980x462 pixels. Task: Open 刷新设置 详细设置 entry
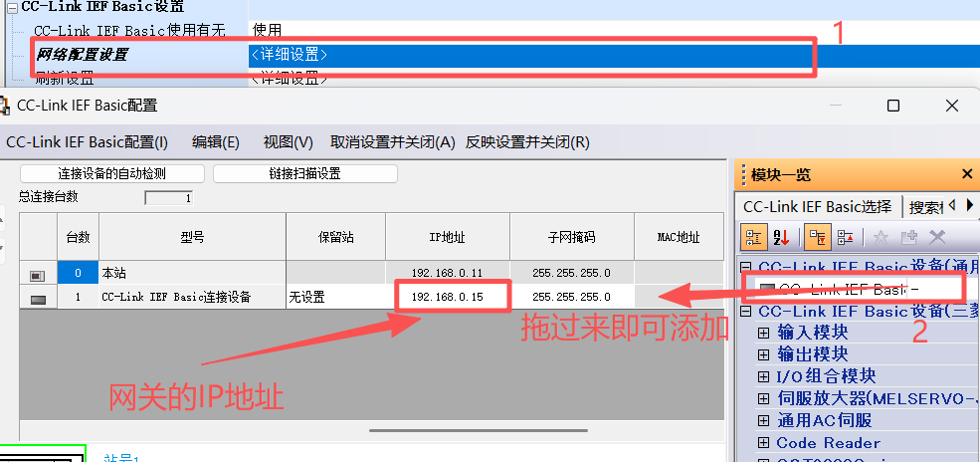[x=290, y=79]
